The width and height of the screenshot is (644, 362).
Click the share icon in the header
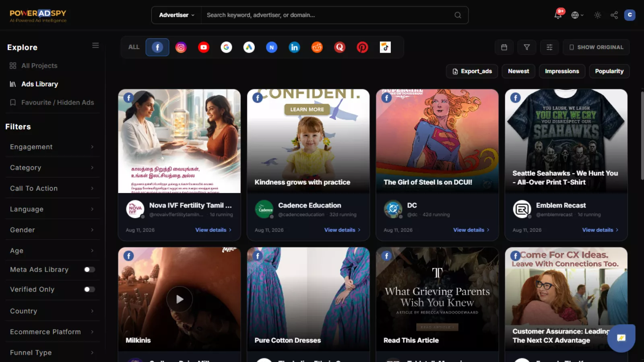614,15
